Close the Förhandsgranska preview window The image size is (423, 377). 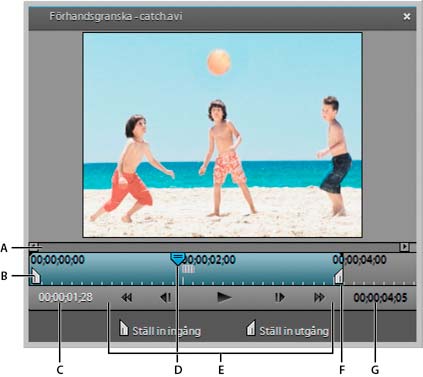pyautogui.click(x=407, y=16)
